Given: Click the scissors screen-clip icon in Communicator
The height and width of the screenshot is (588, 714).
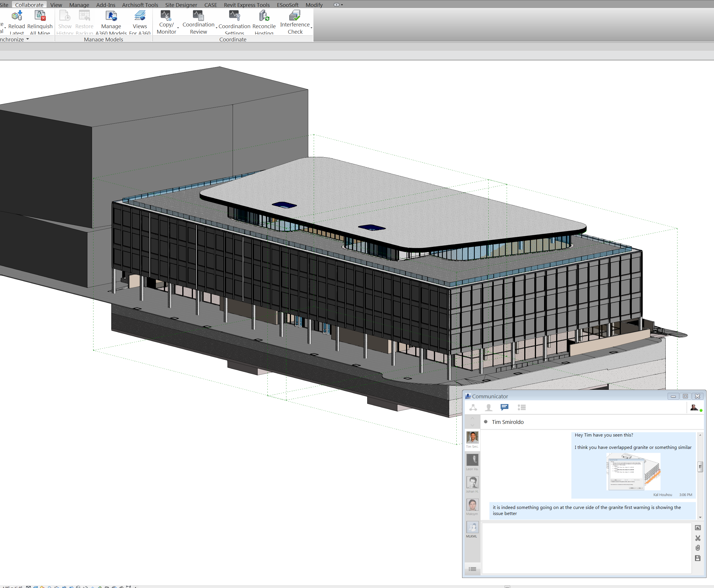Looking at the screenshot, I should (x=697, y=538).
